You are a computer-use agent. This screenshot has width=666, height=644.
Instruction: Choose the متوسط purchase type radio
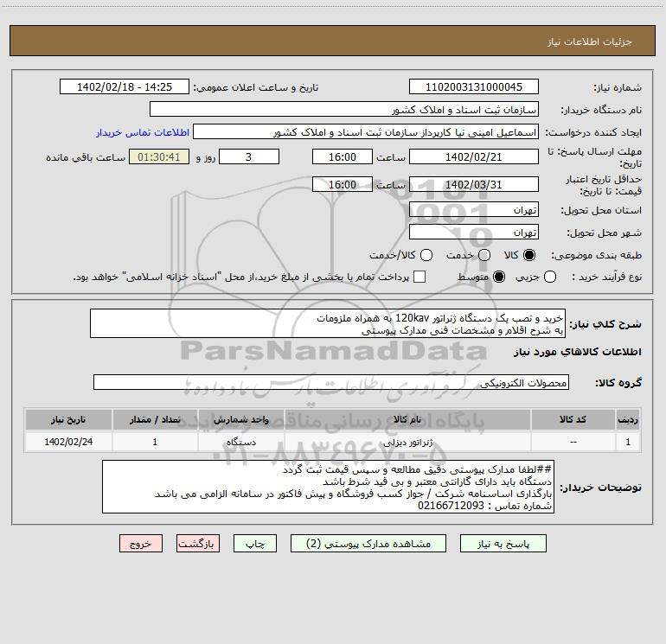499,277
